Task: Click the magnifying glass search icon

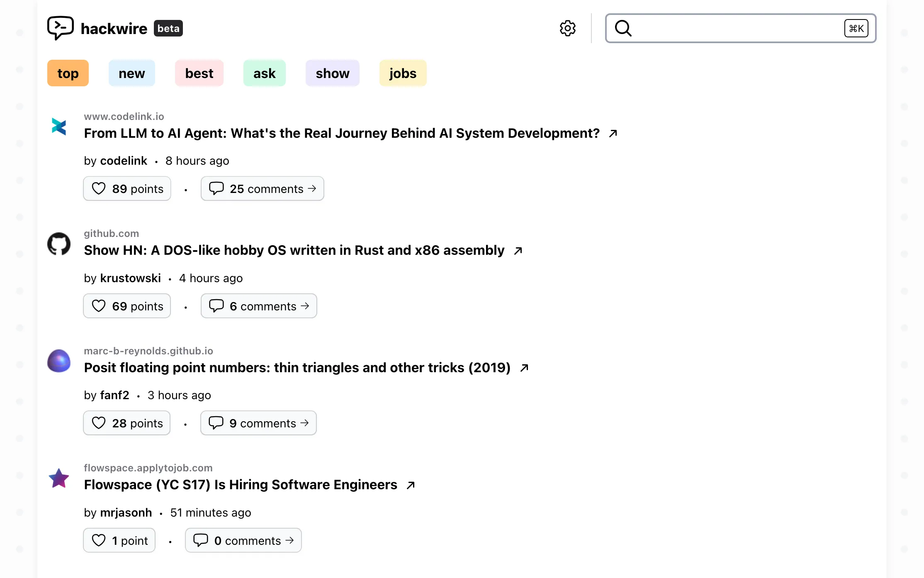Action: [623, 28]
